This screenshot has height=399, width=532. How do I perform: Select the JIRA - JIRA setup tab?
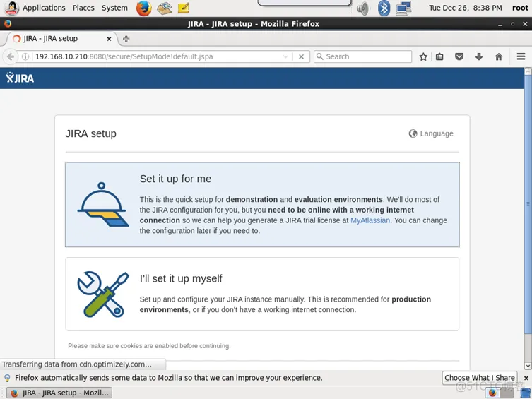coord(61,39)
